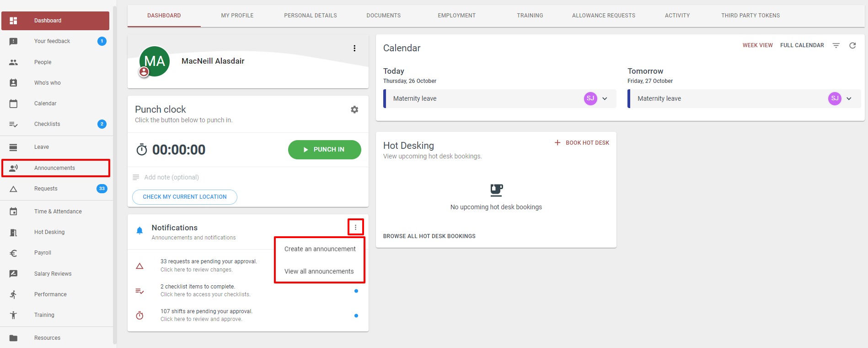Click the Payroll euro icon
This screenshot has width=868, height=348.
13,253
